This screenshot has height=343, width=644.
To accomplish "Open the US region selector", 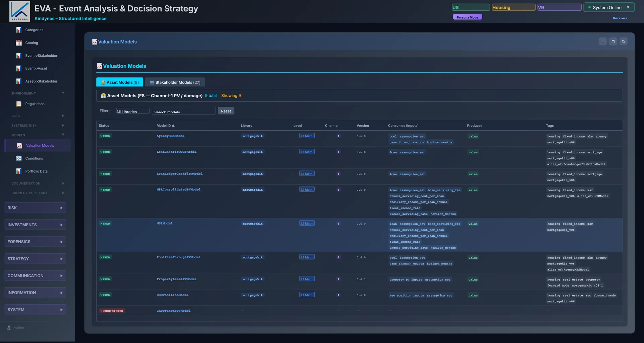I will tap(471, 7).
